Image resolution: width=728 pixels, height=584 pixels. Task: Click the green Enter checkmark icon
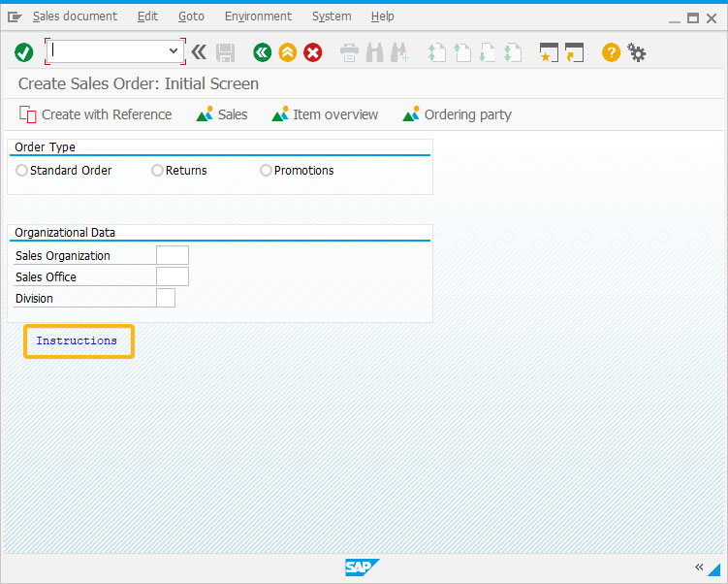(23, 52)
